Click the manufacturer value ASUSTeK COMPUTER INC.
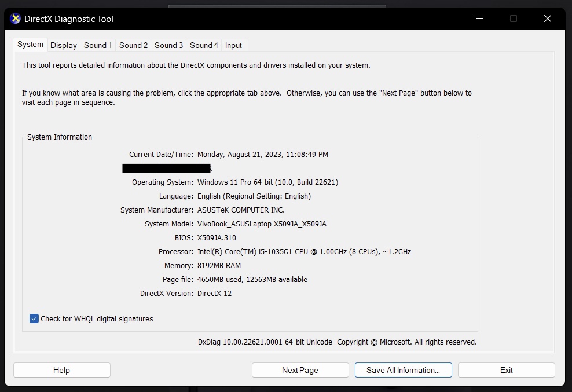The image size is (572, 392). 241,210
